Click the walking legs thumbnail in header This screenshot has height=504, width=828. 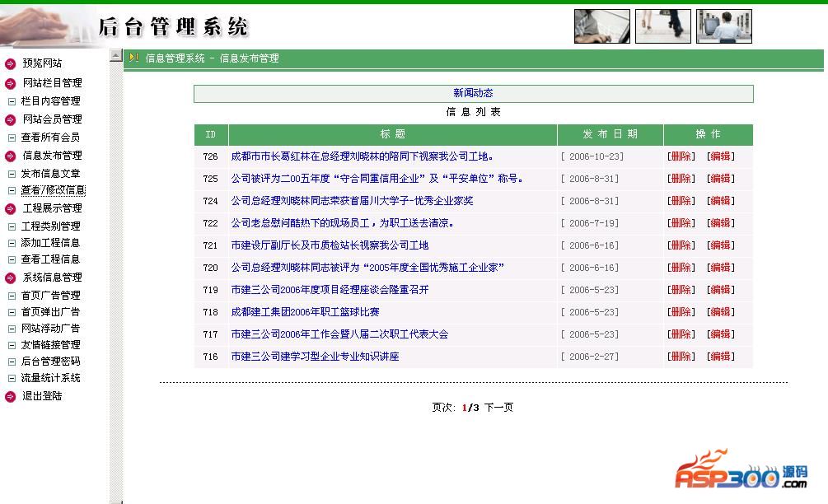[x=662, y=26]
